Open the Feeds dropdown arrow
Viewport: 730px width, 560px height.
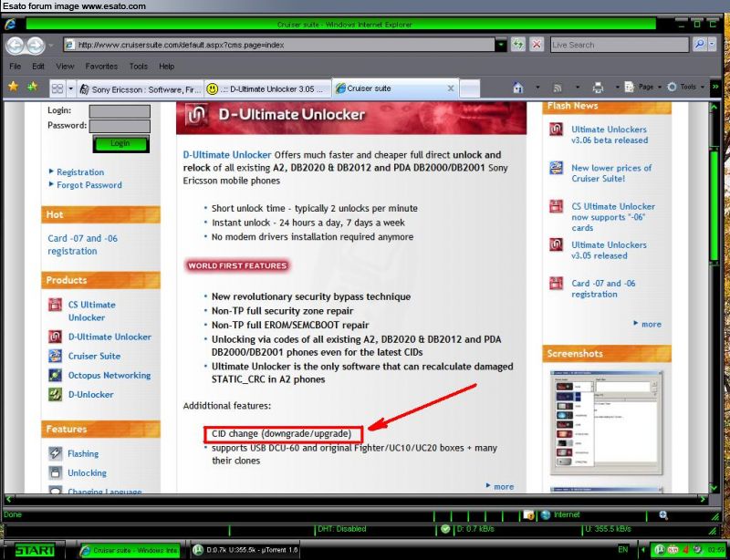point(578,88)
